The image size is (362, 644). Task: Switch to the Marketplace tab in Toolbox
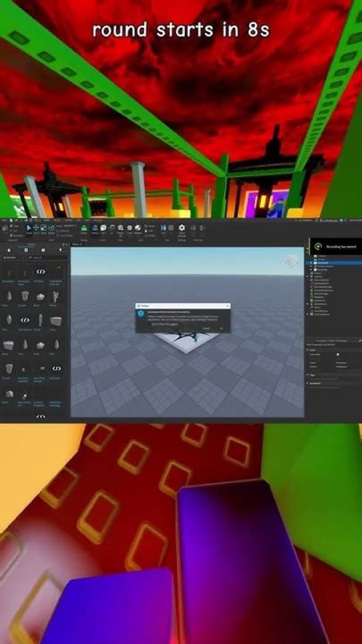9,250
